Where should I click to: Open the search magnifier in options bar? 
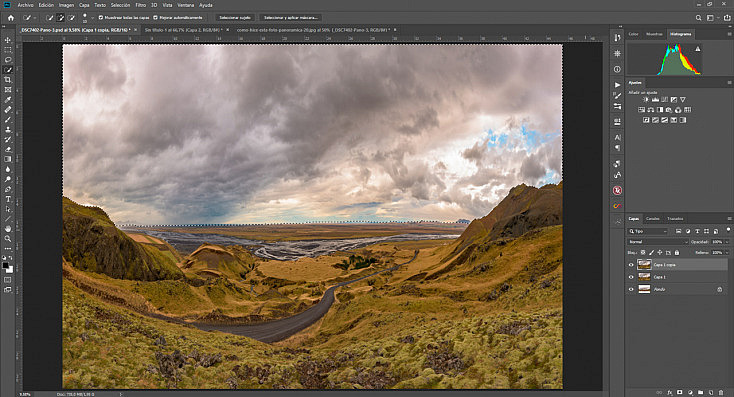[698, 18]
